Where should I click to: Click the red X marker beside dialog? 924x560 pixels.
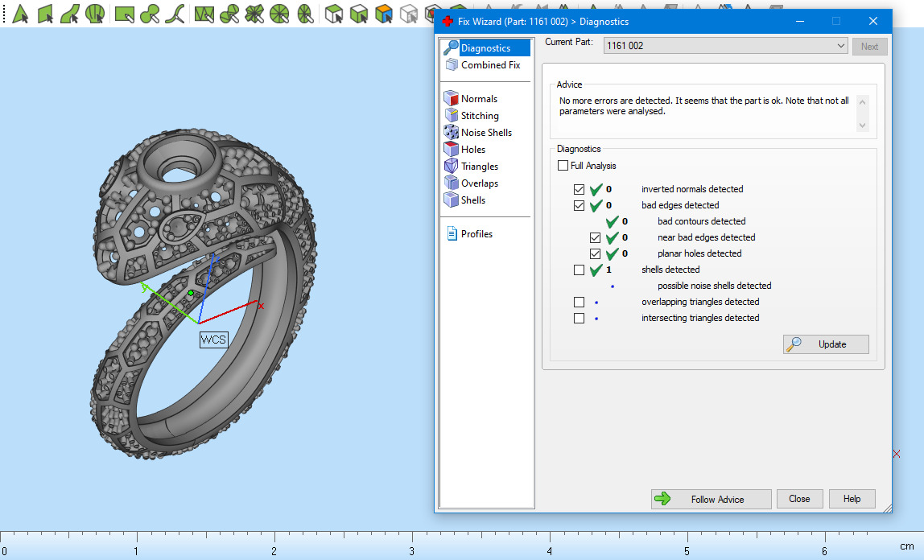coord(897,454)
